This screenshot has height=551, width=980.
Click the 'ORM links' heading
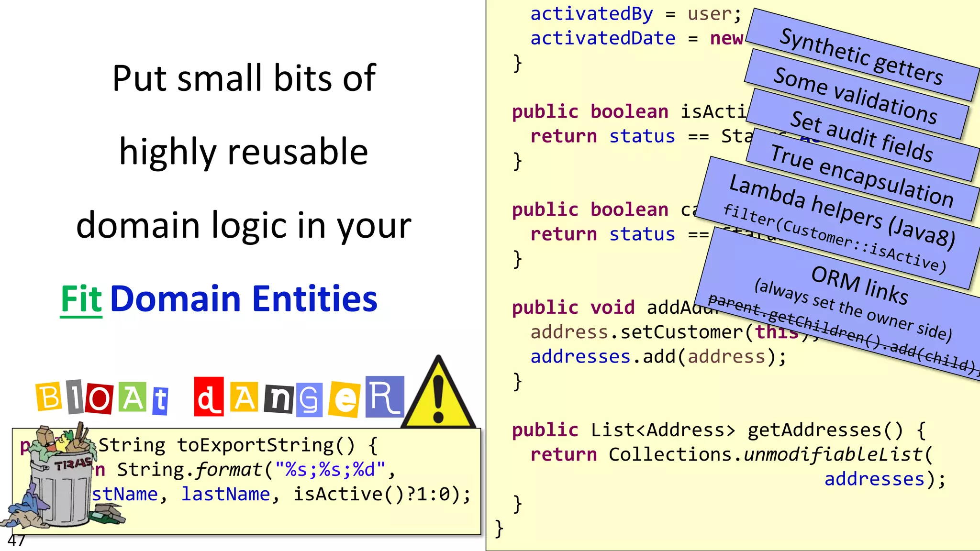(860, 285)
